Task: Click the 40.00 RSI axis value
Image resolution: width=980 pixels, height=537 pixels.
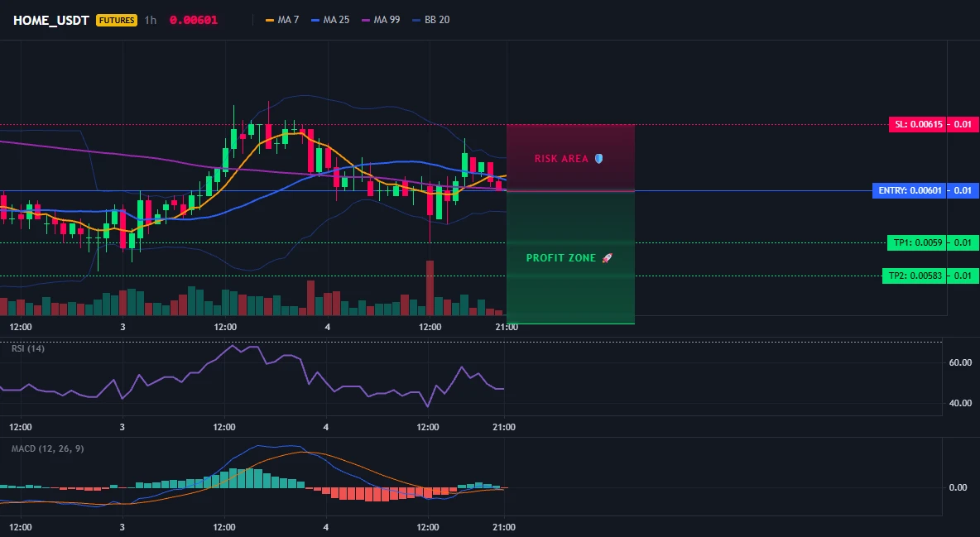Action: 960,403
